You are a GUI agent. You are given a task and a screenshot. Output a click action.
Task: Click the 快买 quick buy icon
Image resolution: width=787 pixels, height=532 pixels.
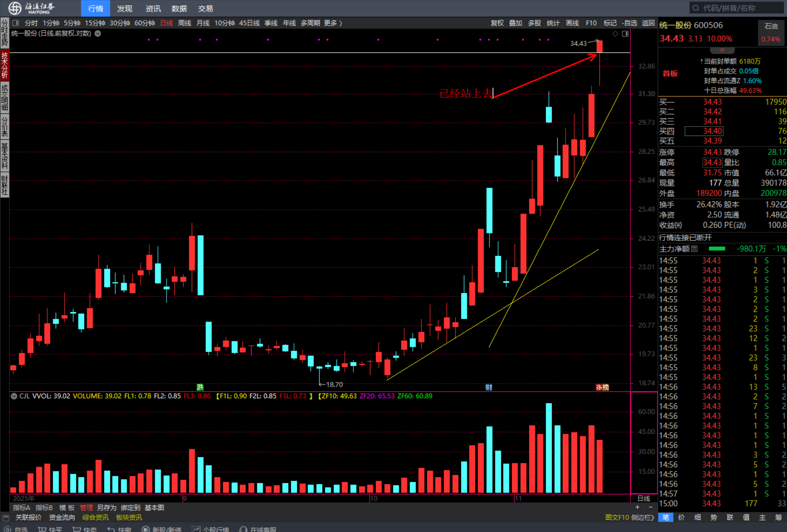42,529
